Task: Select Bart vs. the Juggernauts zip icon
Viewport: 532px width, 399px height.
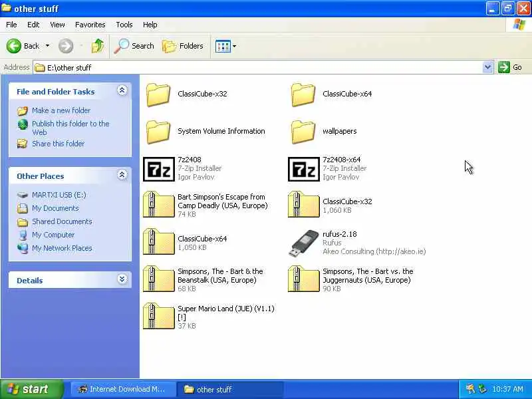Action: pyautogui.click(x=304, y=279)
